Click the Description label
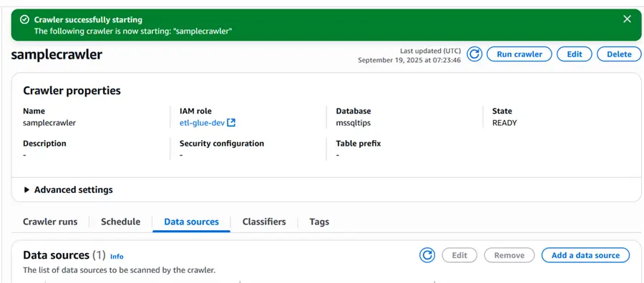644x283 pixels. [44, 144]
